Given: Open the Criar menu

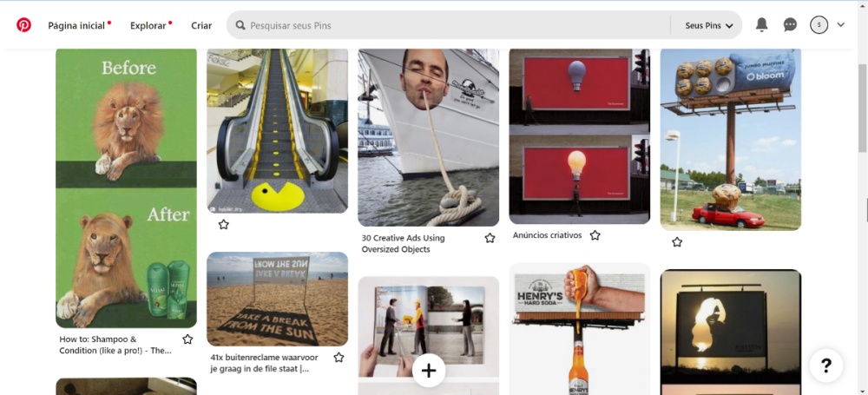Looking at the screenshot, I should coord(201,26).
